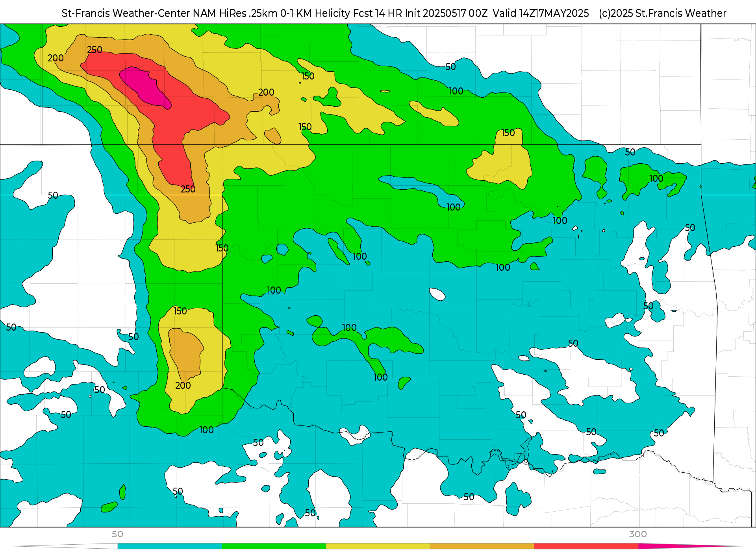This screenshot has width=756, height=551.
Task: Click the magenta helicity maximum region on map
Action: 145,87
